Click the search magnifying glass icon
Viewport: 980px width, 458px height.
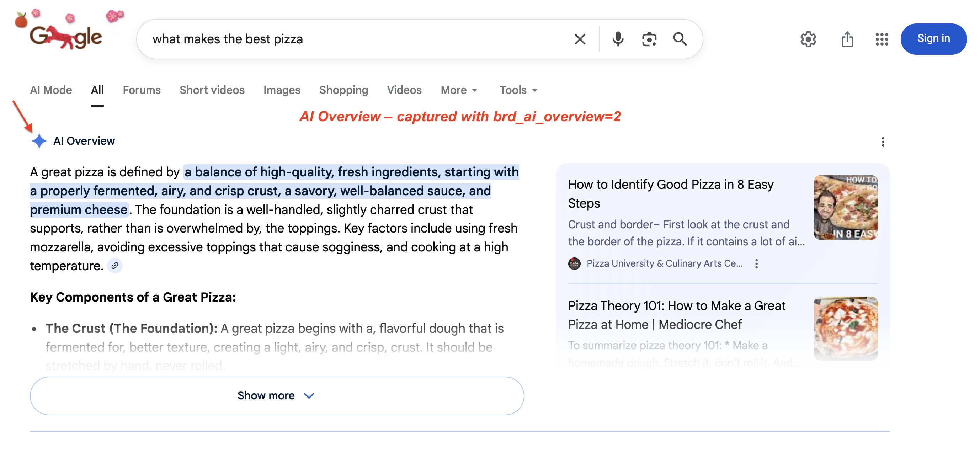pos(680,39)
